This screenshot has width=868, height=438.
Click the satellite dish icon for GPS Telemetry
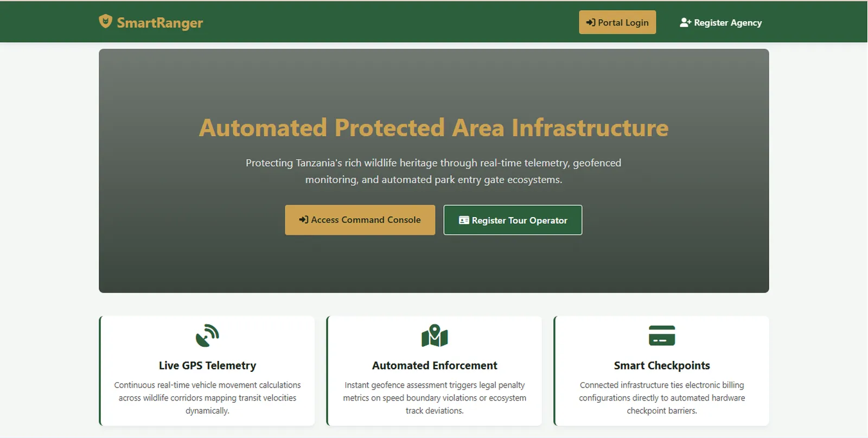[207, 335]
